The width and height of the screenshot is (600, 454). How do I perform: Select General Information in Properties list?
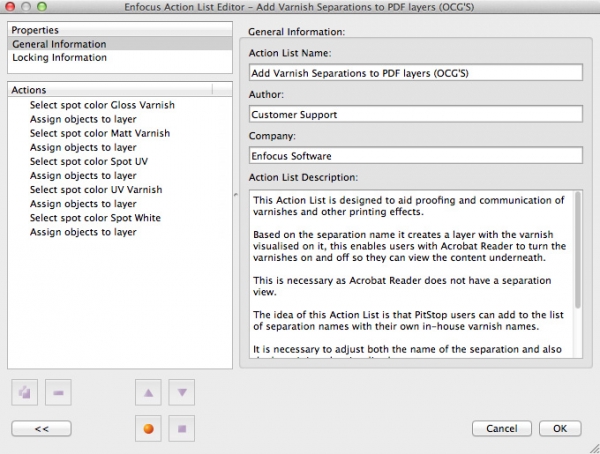(58, 44)
